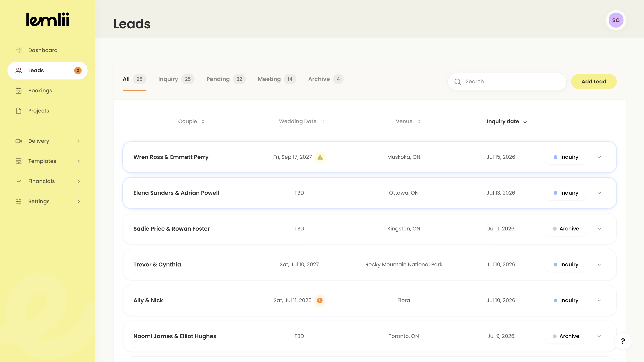Viewport: 644px width, 362px height.
Task: Click the Templates layout icon
Action: pyautogui.click(x=18, y=161)
